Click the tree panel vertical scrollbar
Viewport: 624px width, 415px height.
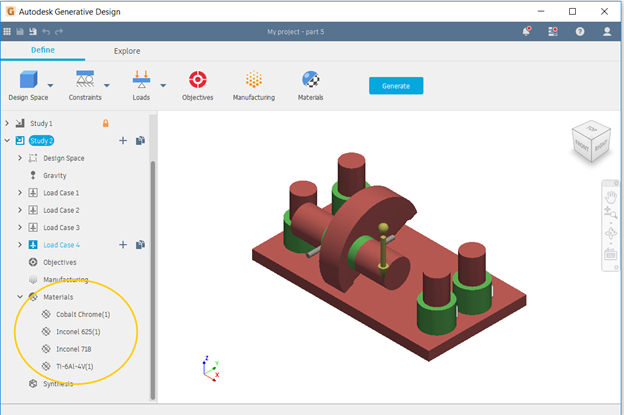pyautogui.click(x=153, y=280)
